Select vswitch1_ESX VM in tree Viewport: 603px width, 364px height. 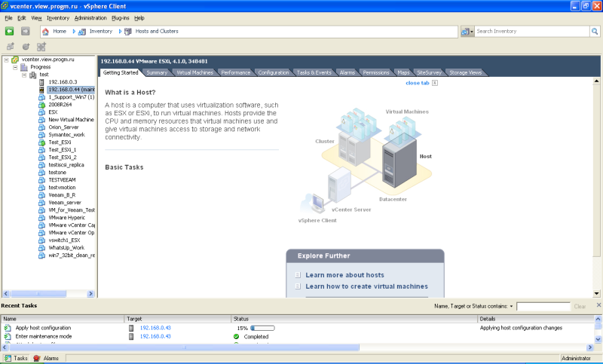pyautogui.click(x=64, y=240)
